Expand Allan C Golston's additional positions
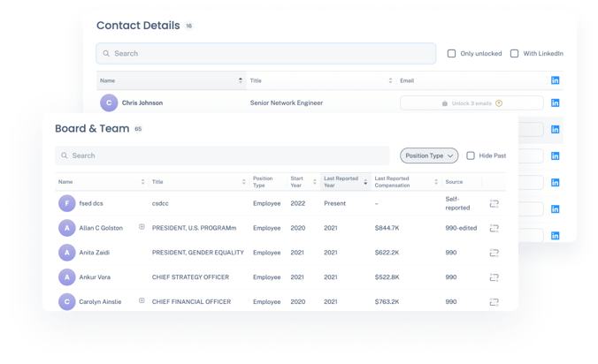 [x=142, y=227]
